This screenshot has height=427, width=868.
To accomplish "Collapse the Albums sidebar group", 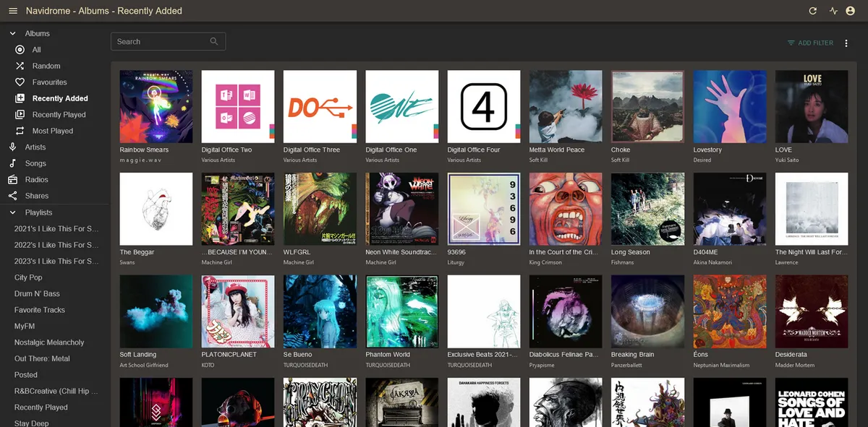I will 13,33.
